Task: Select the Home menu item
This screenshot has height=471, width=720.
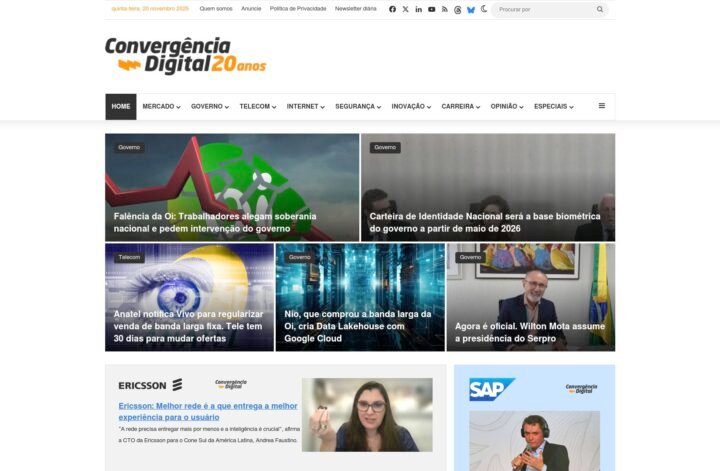Action: (121, 106)
